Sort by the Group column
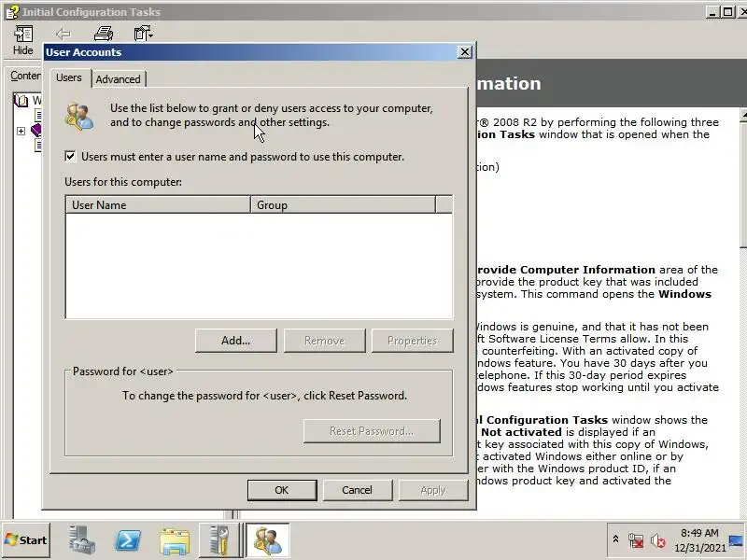The width and height of the screenshot is (747, 560). pos(343,204)
